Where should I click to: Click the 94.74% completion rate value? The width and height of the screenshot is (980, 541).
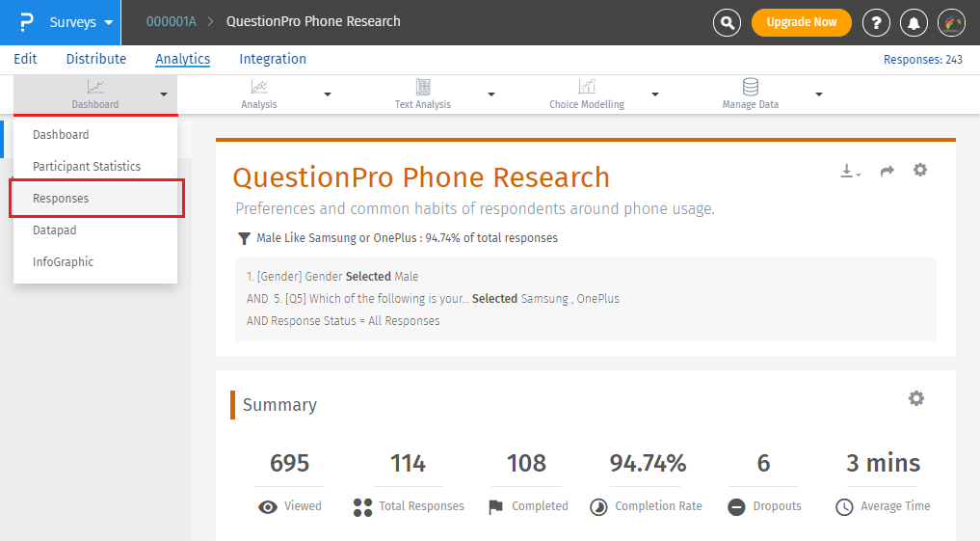point(649,464)
